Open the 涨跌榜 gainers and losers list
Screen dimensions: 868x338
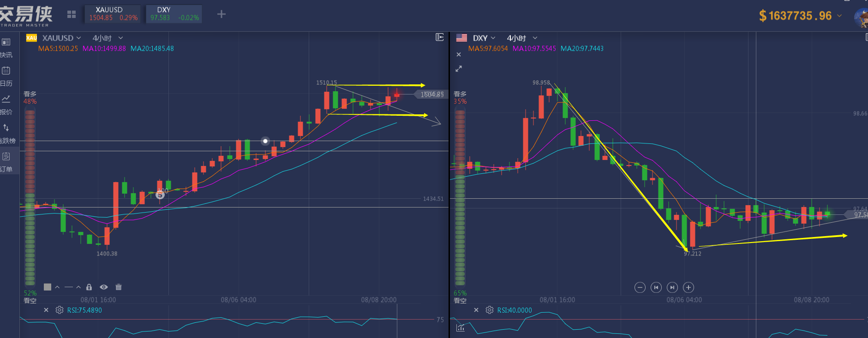click(x=6, y=133)
